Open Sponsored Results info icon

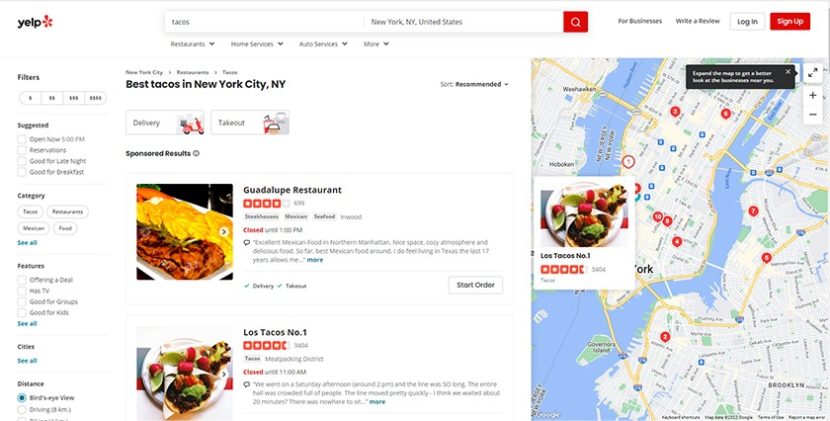(x=196, y=154)
